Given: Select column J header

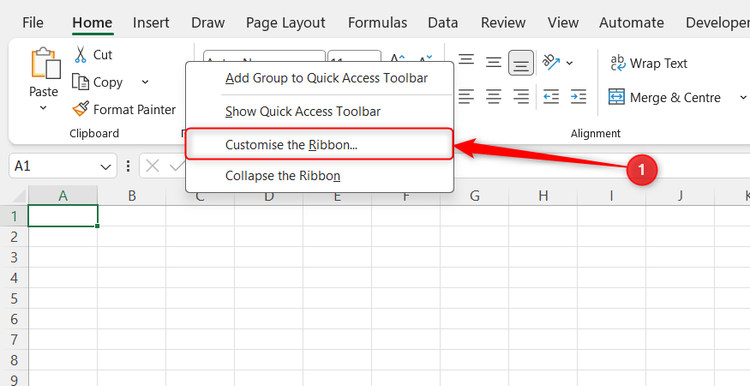Looking at the screenshot, I should [680, 196].
